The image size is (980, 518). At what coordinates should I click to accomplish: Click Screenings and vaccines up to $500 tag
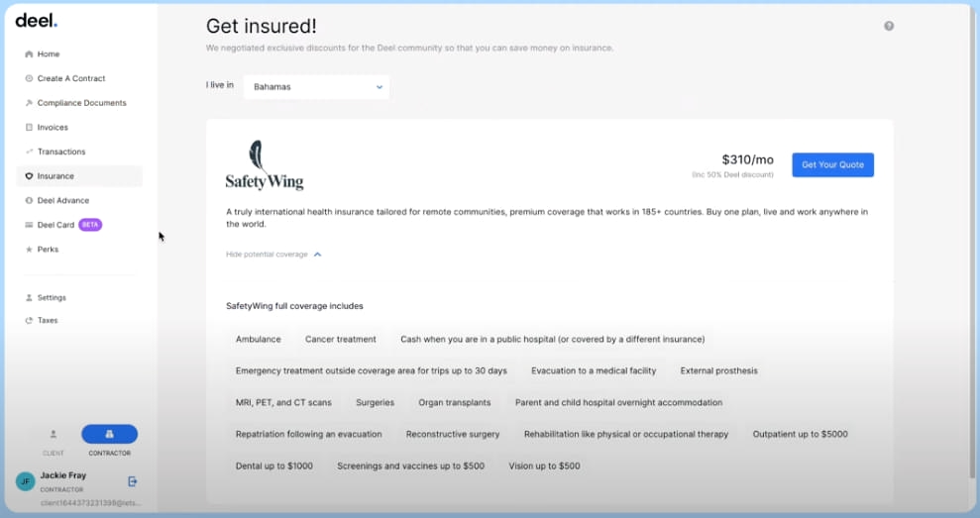tap(410, 466)
